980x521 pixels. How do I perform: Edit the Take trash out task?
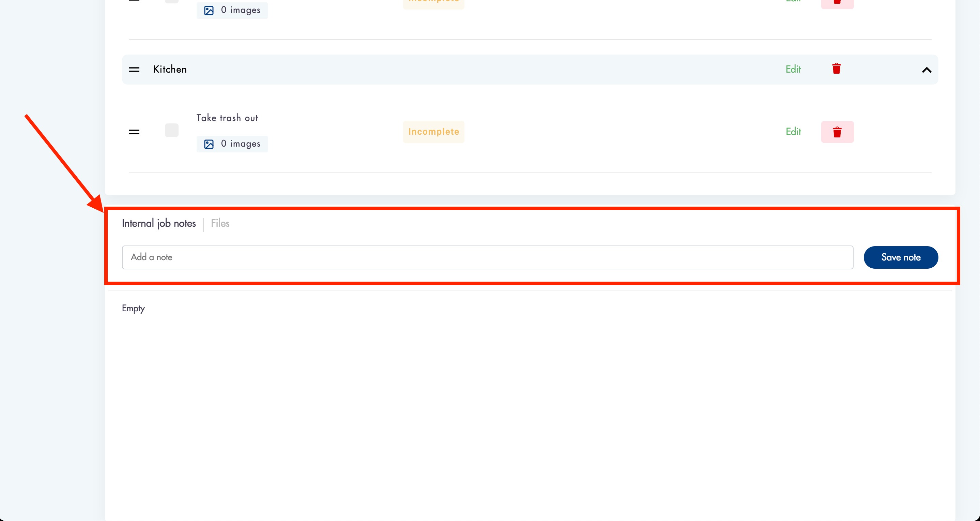click(x=793, y=132)
